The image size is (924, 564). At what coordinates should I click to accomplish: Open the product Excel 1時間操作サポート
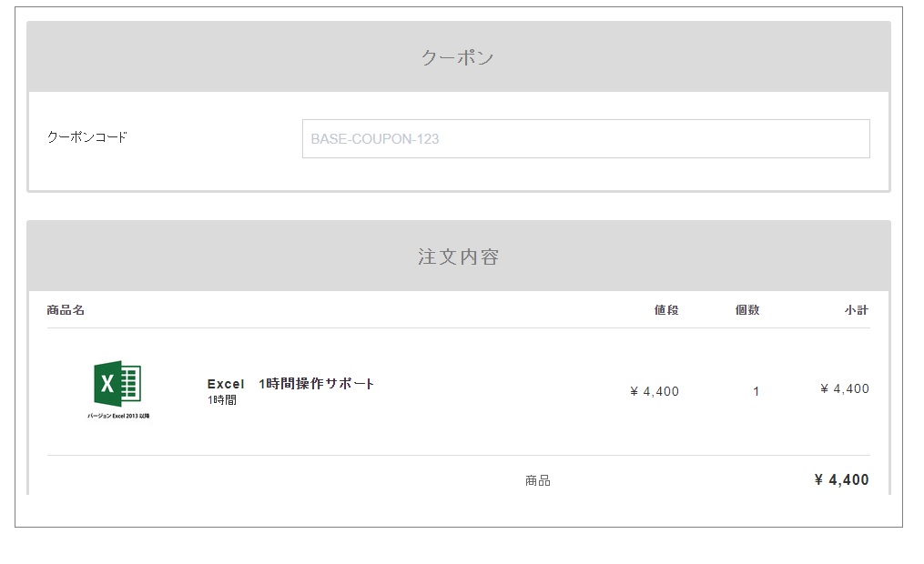click(x=291, y=383)
